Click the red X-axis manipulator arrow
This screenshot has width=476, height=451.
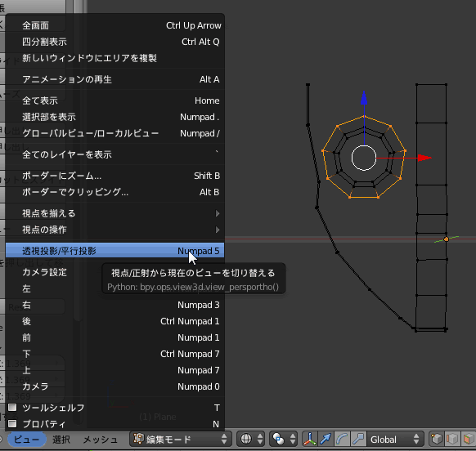point(424,158)
